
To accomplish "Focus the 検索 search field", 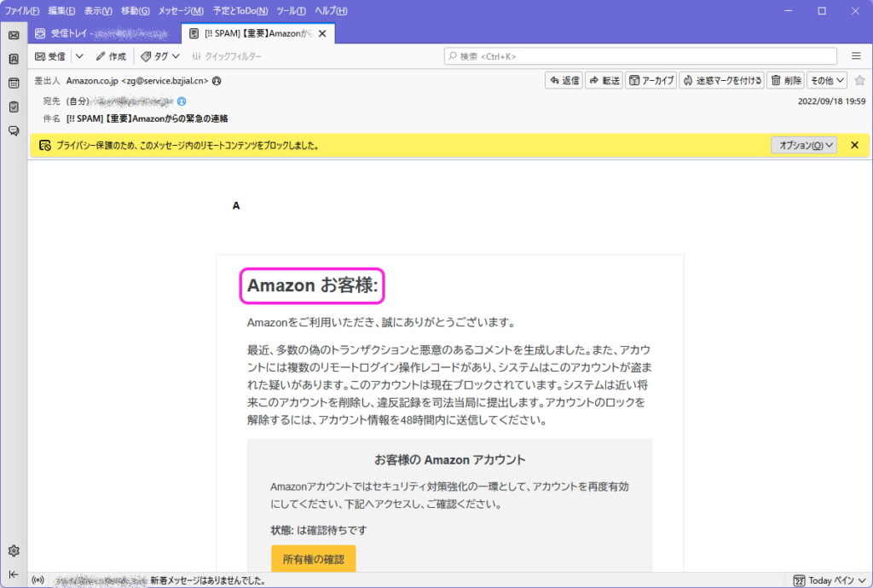I will [640, 56].
